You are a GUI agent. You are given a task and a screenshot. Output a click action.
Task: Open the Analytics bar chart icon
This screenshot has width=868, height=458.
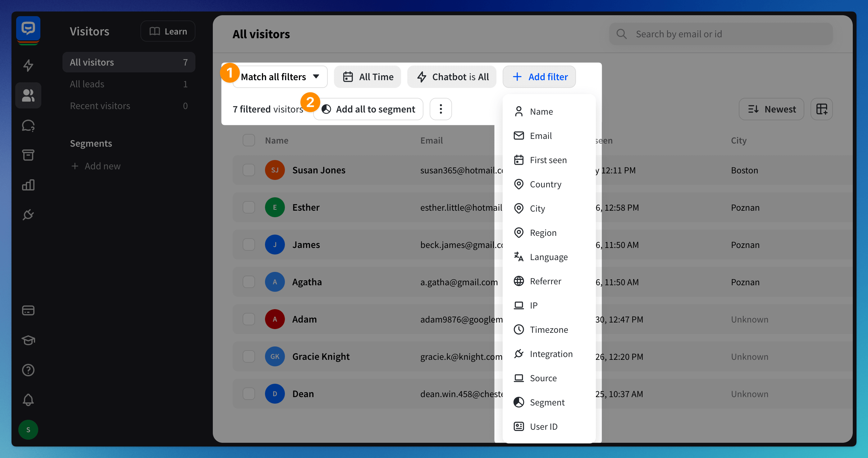point(28,185)
